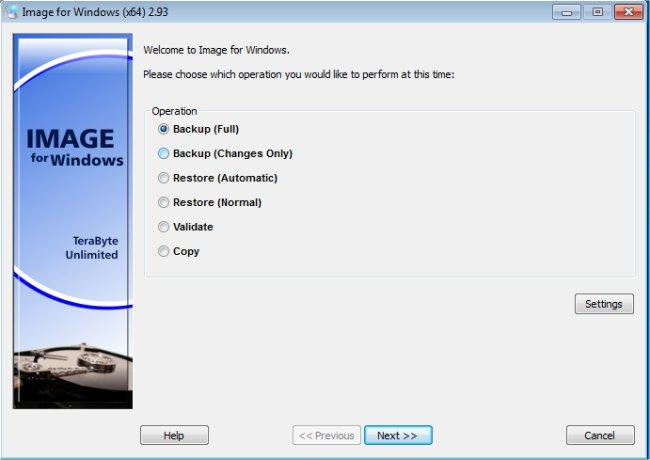Click the grayed << Previous button
The height and width of the screenshot is (460, 650).
pyautogui.click(x=326, y=435)
